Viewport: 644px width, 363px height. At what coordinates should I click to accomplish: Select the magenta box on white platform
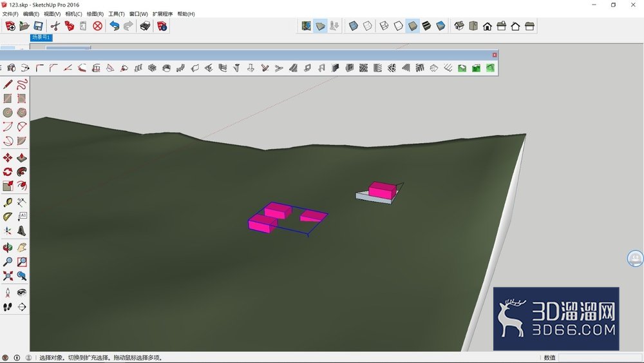(x=383, y=190)
